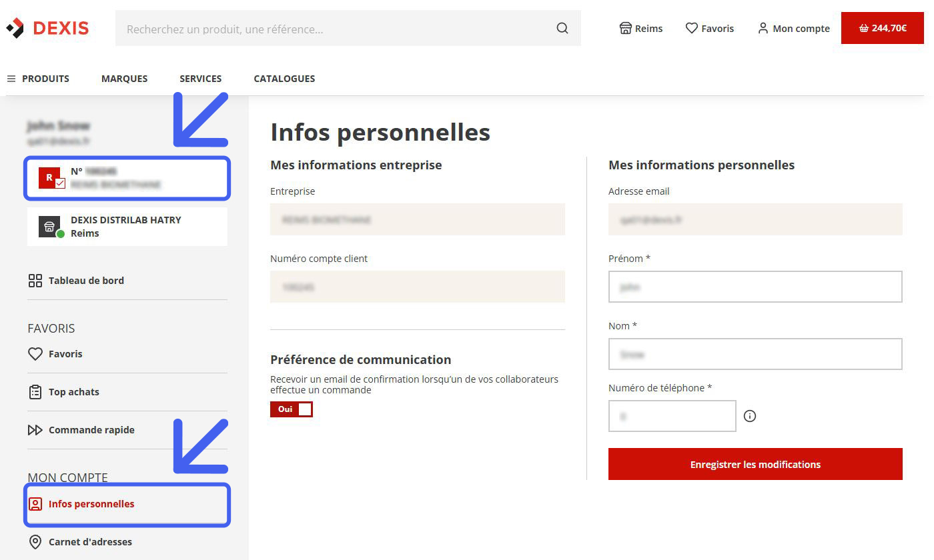
Task: Click the Tableau de bord grid icon
Action: click(35, 281)
